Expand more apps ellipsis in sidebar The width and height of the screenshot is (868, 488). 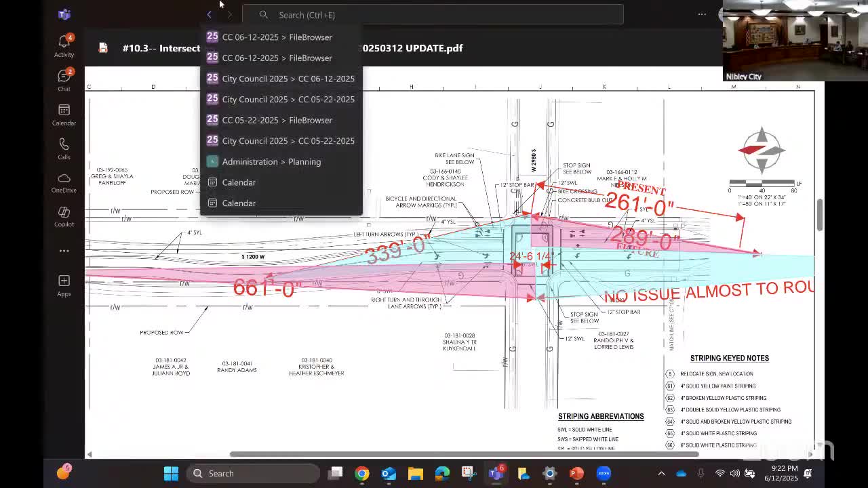(x=64, y=251)
